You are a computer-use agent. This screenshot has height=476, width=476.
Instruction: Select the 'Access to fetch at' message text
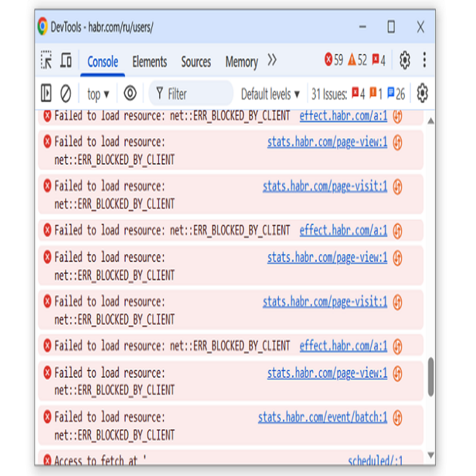click(100, 461)
